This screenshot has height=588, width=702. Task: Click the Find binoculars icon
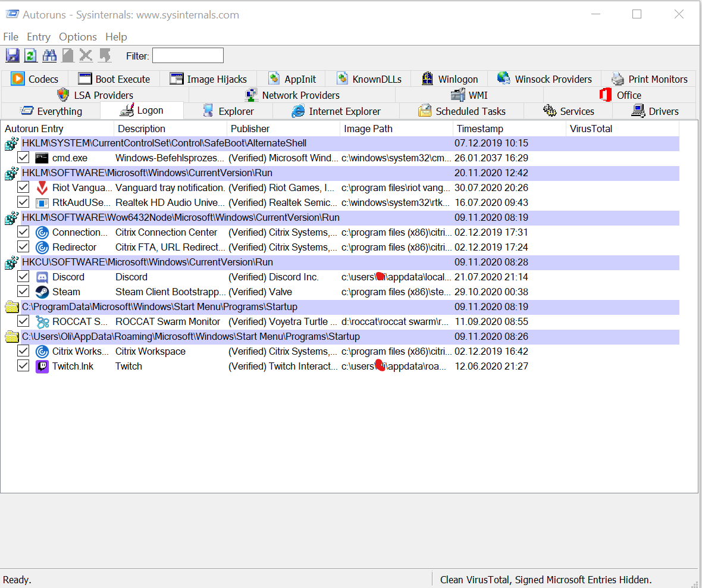tap(49, 55)
